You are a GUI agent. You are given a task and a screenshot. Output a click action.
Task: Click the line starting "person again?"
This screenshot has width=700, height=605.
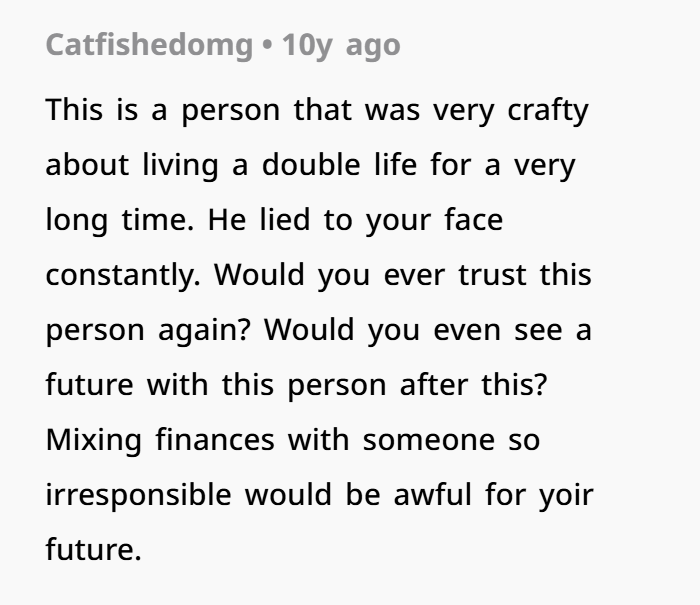pos(318,329)
